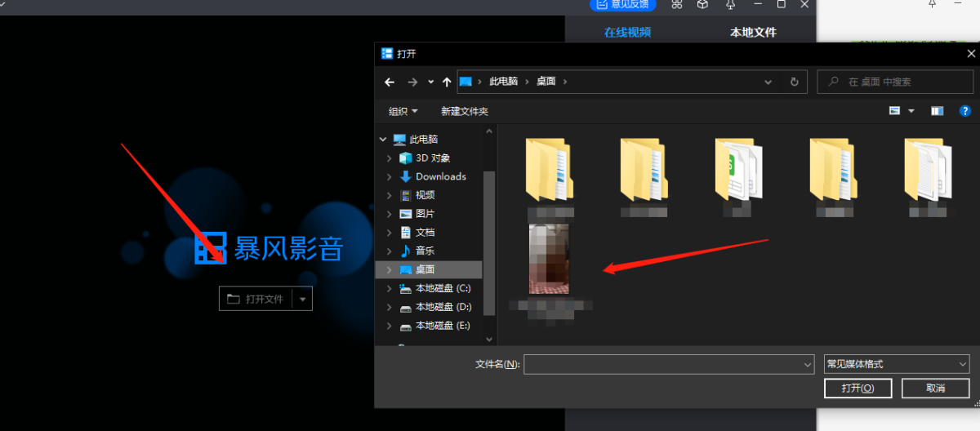Pin the player window on top
The width and height of the screenshot is (980, 431).
[730, 4]
